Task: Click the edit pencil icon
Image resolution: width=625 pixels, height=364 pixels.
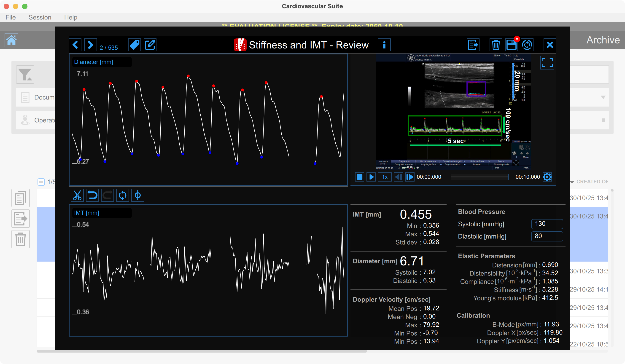Action: 150,45
